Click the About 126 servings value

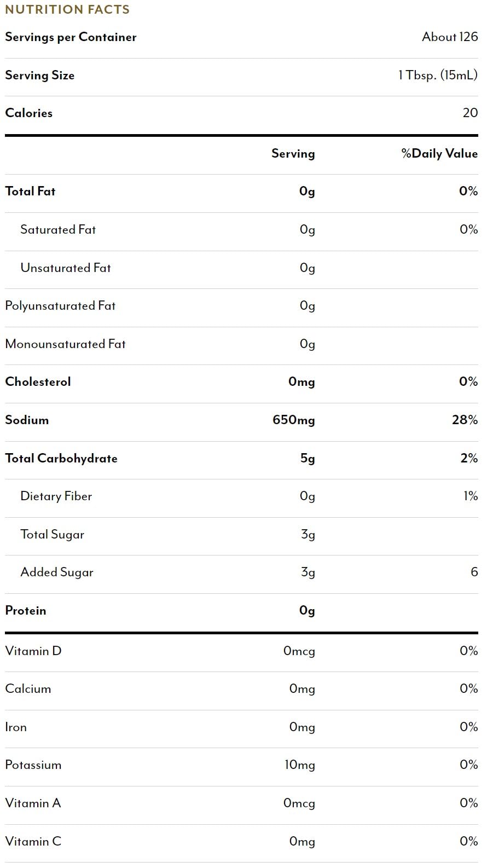450,37
